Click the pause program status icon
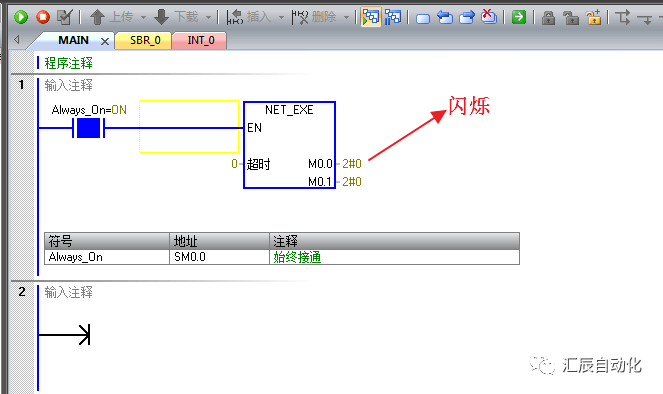 [x=393, y=17]
